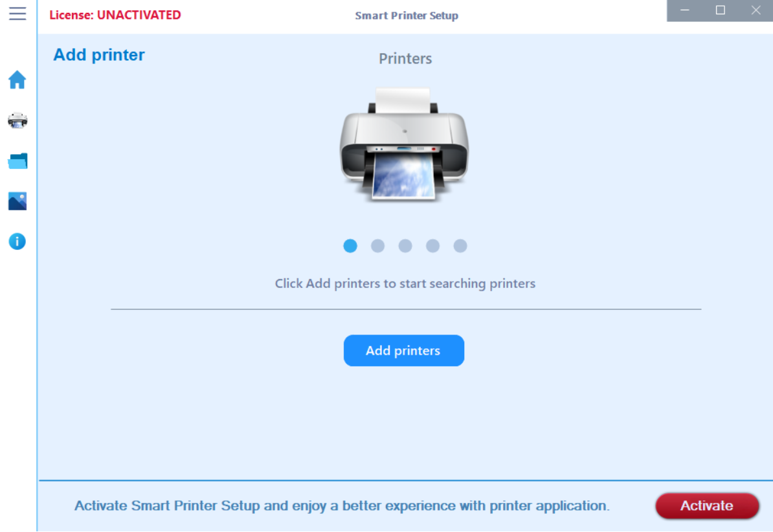
Task: Select the fourth carousel dot
Action: coord(432,246)
